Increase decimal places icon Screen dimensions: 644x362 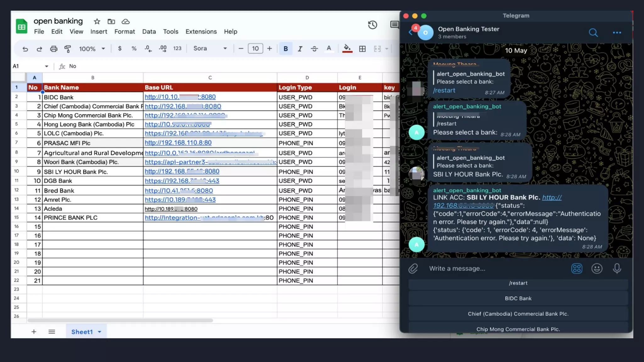point(163,48)
